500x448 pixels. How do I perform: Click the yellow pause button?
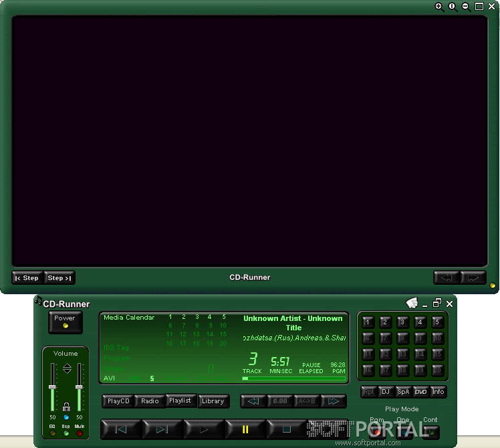[245, 429]
